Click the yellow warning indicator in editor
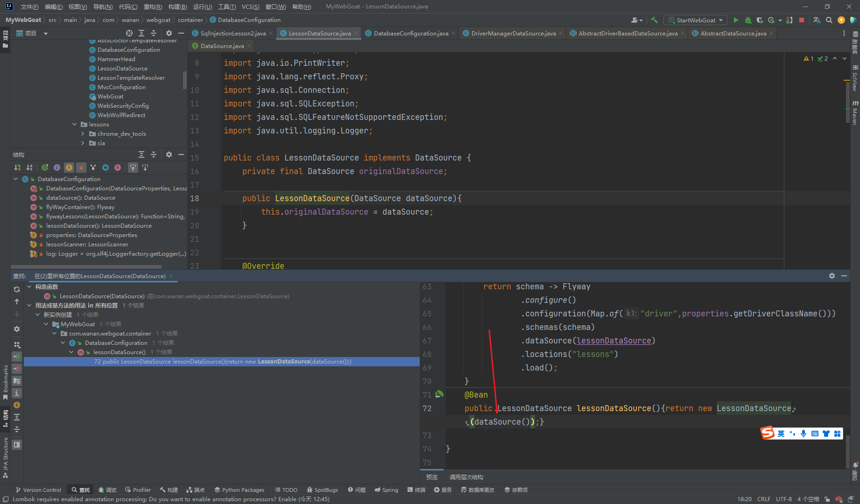 pos(808,58)
